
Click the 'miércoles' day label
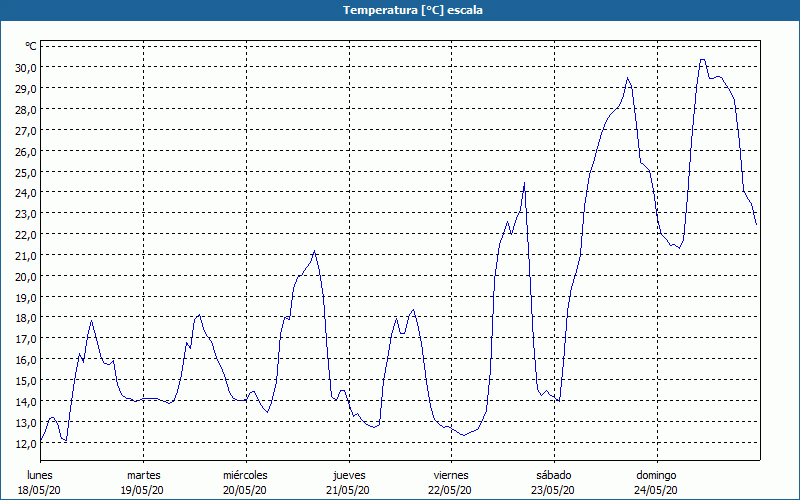pyautogui.click(x=245, y=475)
